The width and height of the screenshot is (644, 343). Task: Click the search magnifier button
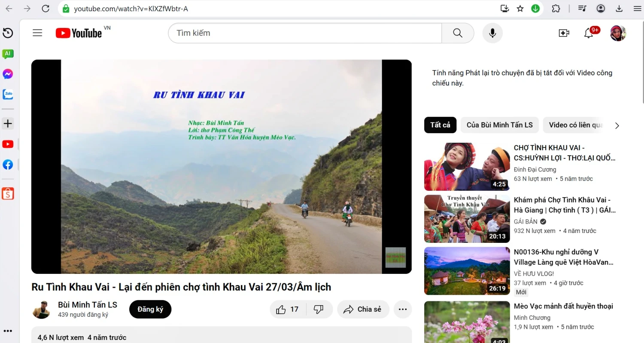coord(458,33)
